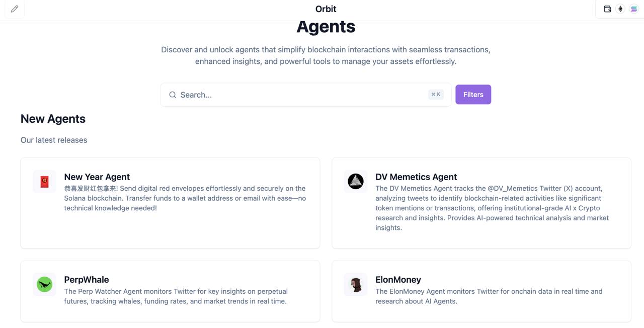The height and width of the screenshot is (328, 644).
Task: Select the PerpWhale description text
Action: coord(176,296)
